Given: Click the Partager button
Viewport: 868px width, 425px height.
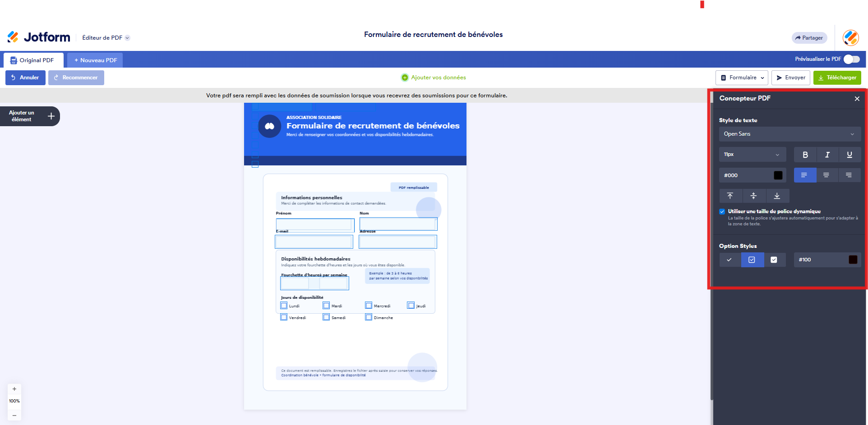Looking at the screenshot, I should click(x=809, y=37).
